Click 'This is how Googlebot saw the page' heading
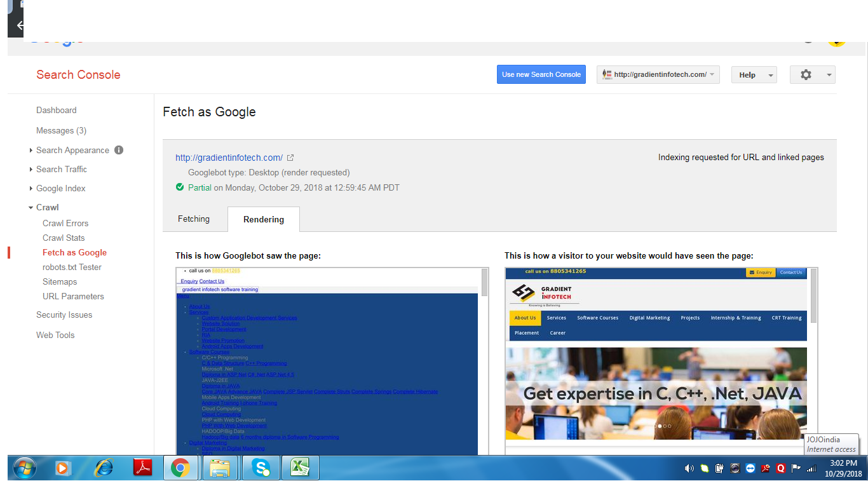This screenshot has width=868, height=488. [248, 255]
